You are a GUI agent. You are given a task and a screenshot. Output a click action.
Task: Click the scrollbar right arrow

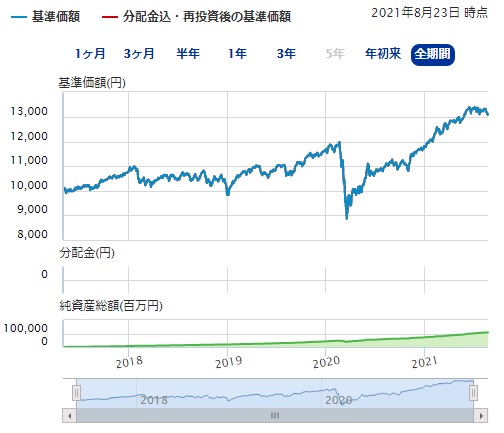coord(481,416)
